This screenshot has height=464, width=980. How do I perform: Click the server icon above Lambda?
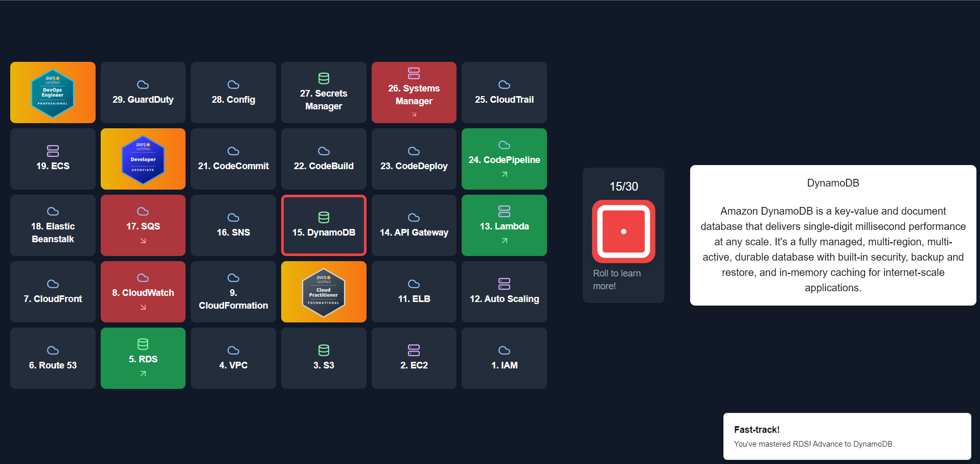tap(505, 211)
